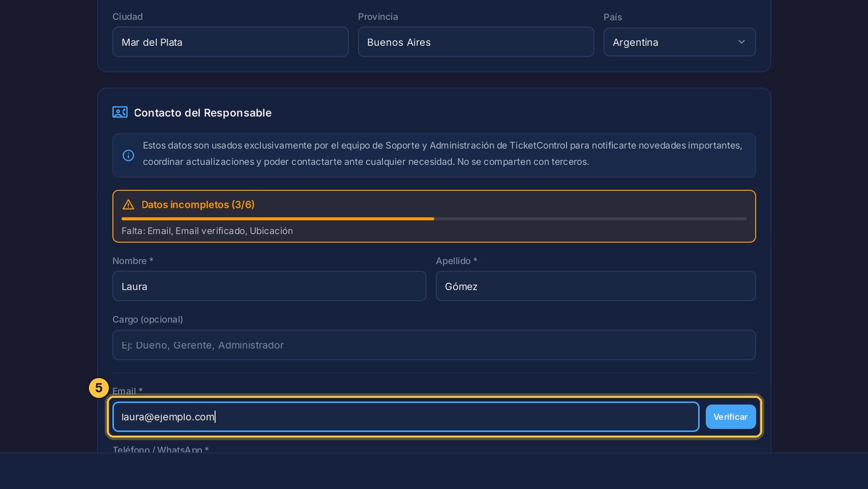Click the 'Datos incompletos (3/6)' text
Screen dimensions: 868x489
coord(198,205)
